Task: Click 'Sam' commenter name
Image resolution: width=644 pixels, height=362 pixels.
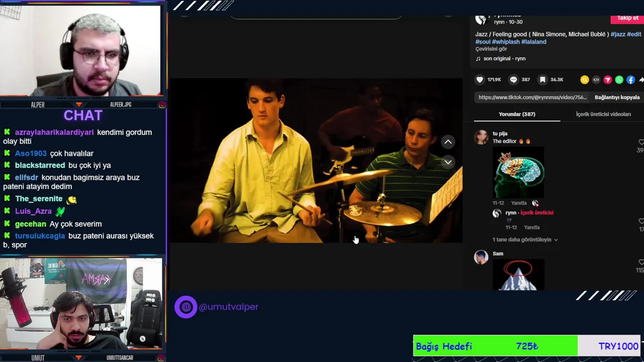Action: (x=498, y=253)
